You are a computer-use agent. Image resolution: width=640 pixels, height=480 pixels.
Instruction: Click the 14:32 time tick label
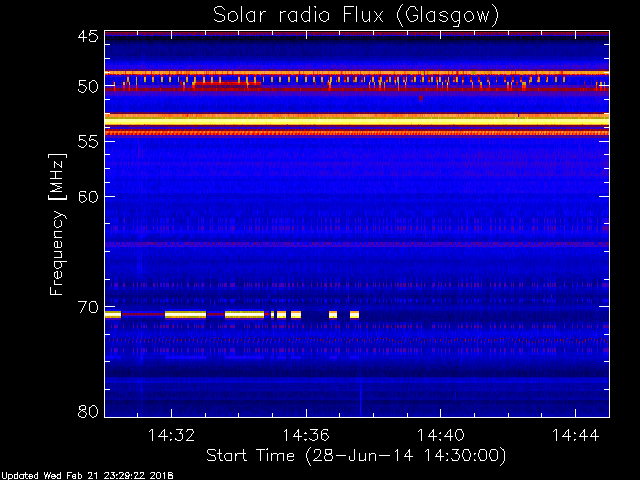coord(171,435)
